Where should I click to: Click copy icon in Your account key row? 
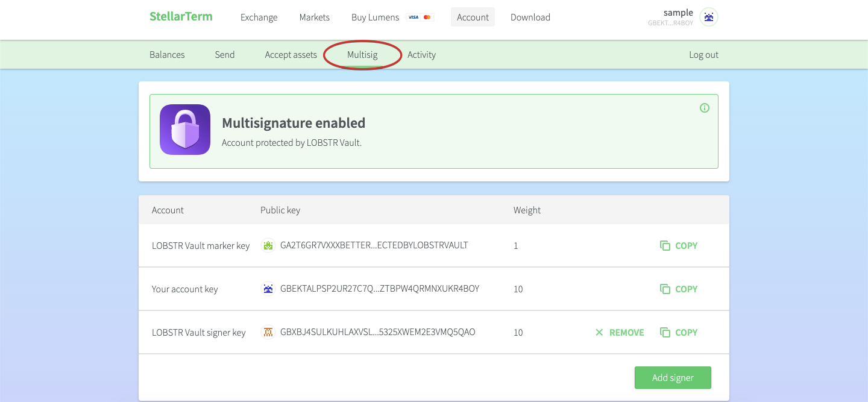[x=665, y=289]
